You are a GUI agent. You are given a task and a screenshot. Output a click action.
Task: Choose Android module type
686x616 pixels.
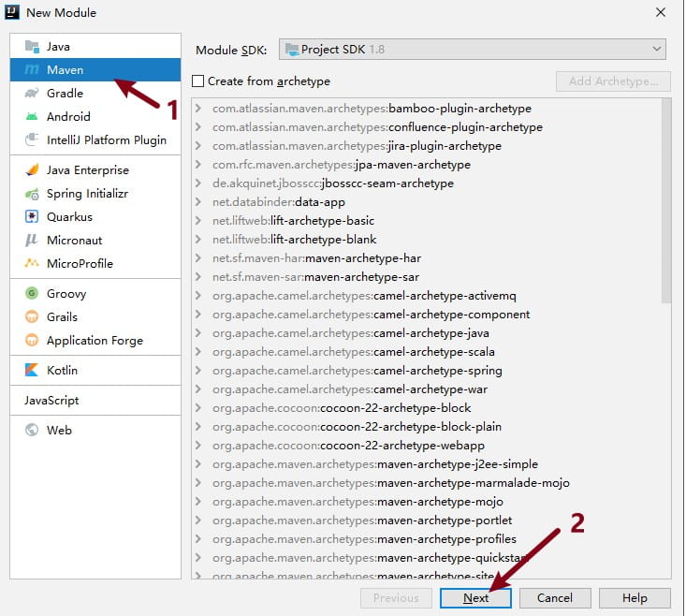click(95, 116)
